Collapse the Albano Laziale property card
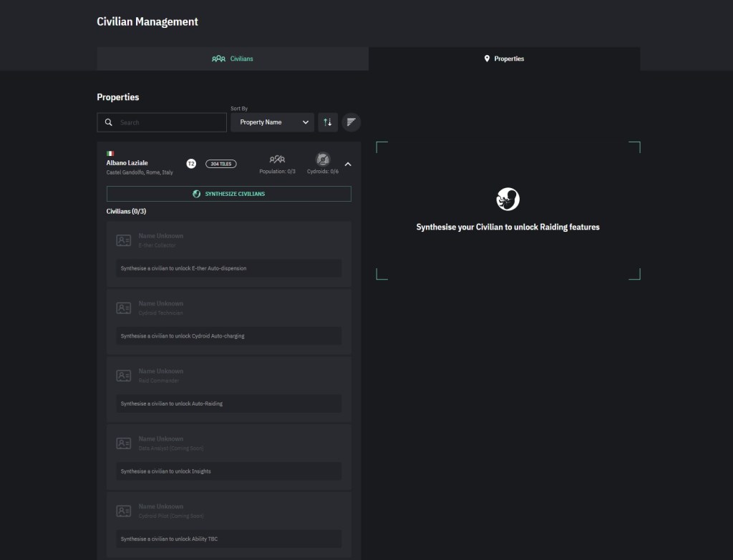The height and width of the screenshot is (560, 733). point(348,164)
